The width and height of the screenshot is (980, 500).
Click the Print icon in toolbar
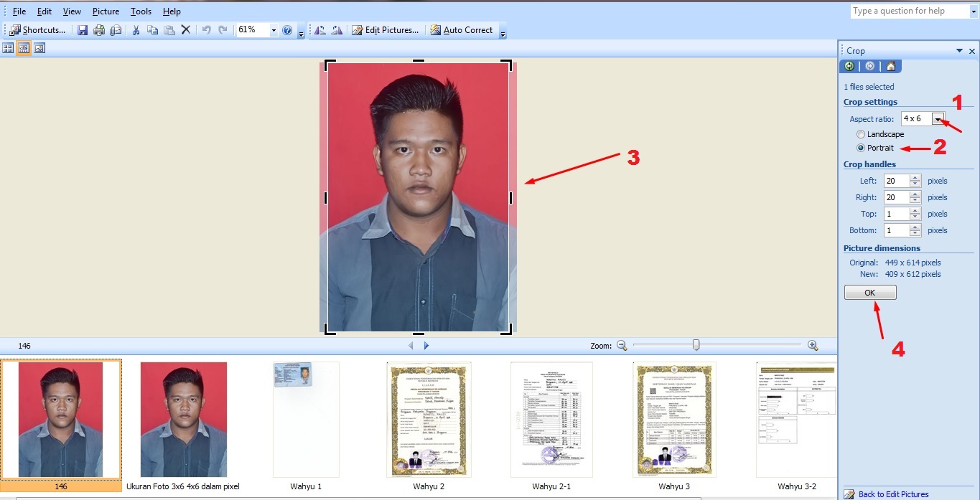coord(99,30)
